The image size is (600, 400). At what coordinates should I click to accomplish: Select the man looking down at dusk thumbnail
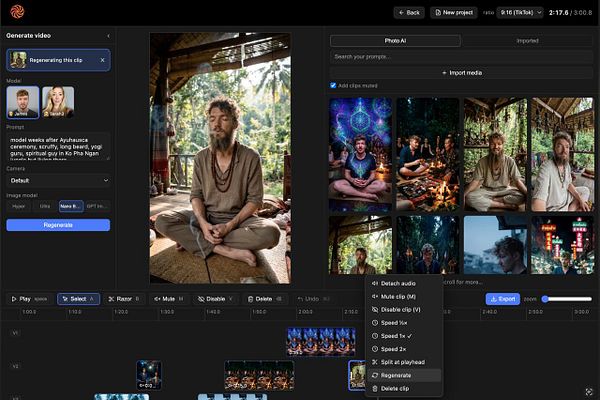pyautogui.click(x=495, y=245)
